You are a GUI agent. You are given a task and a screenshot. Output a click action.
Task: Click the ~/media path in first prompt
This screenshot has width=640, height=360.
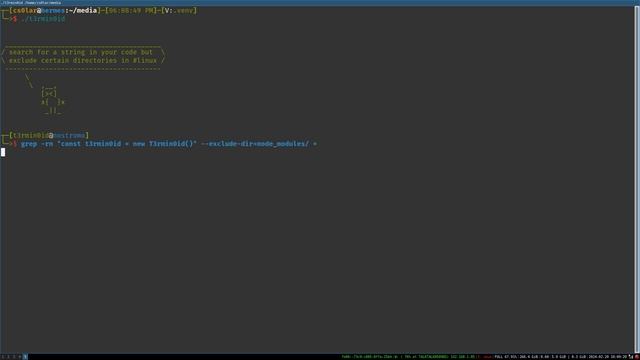pyautogui.click(x=82, y=11)
